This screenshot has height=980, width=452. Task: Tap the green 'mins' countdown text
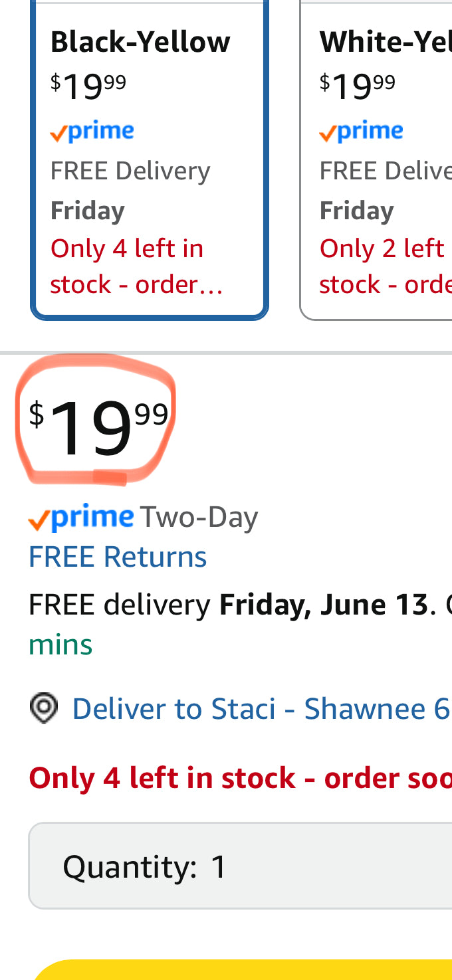point(60,644)
